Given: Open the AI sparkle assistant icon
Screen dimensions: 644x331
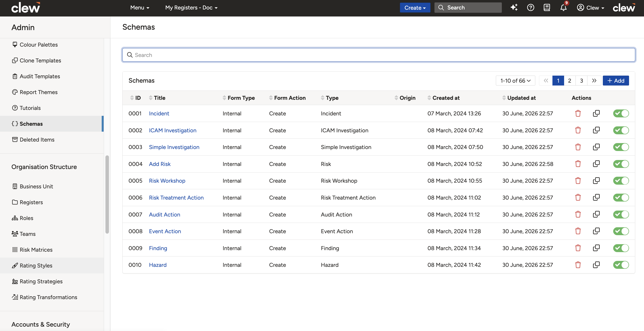Looking at the screenshot, I should [514, 7].
